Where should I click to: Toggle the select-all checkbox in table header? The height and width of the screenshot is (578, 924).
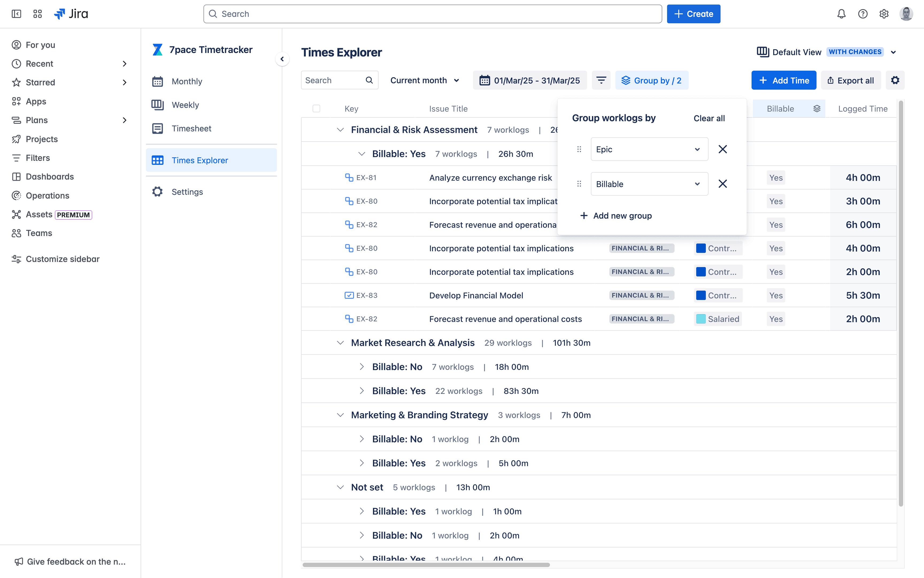click(x=316, y=109)
